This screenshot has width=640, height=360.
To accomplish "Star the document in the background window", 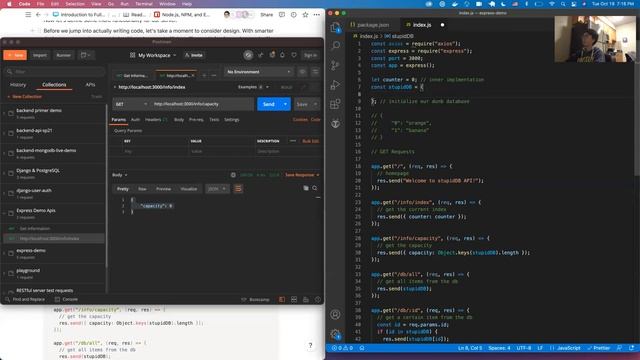I will [305, 15].
